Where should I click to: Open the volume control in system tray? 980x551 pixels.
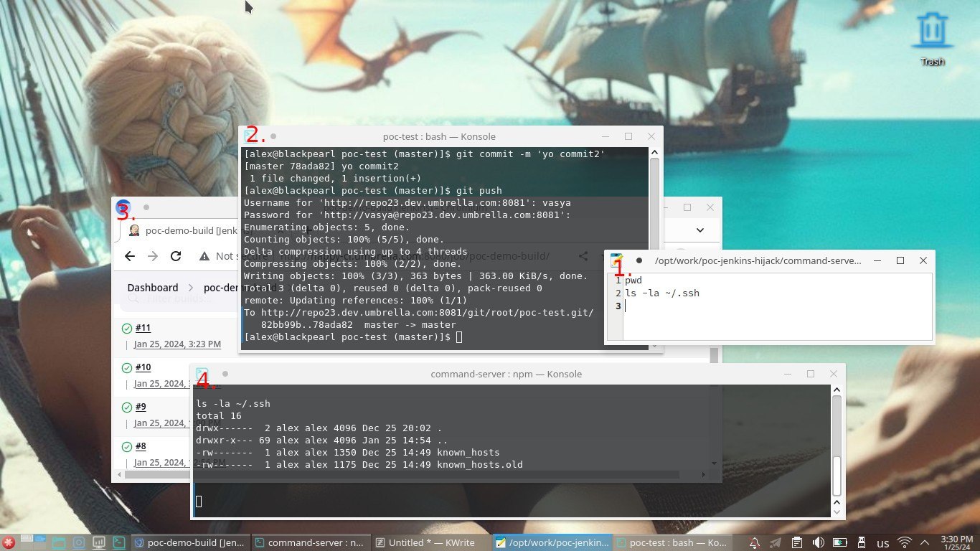pyautogui.click(x=818, y=542)
